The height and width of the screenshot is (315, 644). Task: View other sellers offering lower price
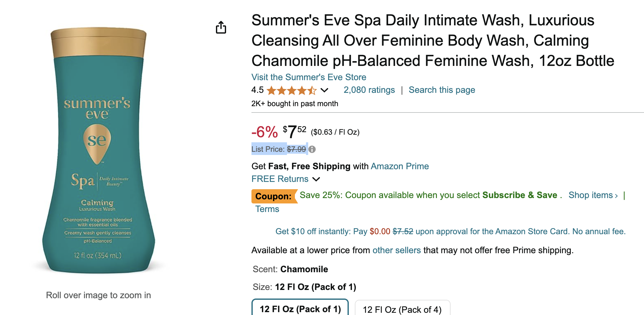coord(396,250)
